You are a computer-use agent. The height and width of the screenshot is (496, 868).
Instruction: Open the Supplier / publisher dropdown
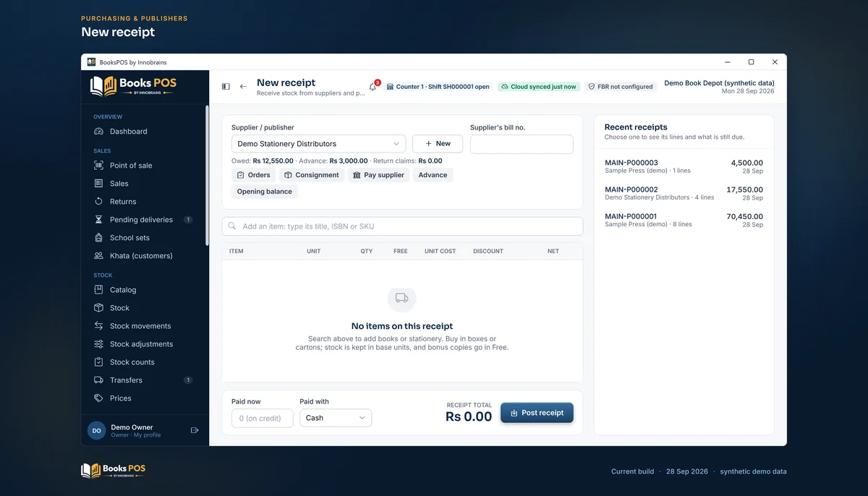pyautogui.click(x=319, y=144)
